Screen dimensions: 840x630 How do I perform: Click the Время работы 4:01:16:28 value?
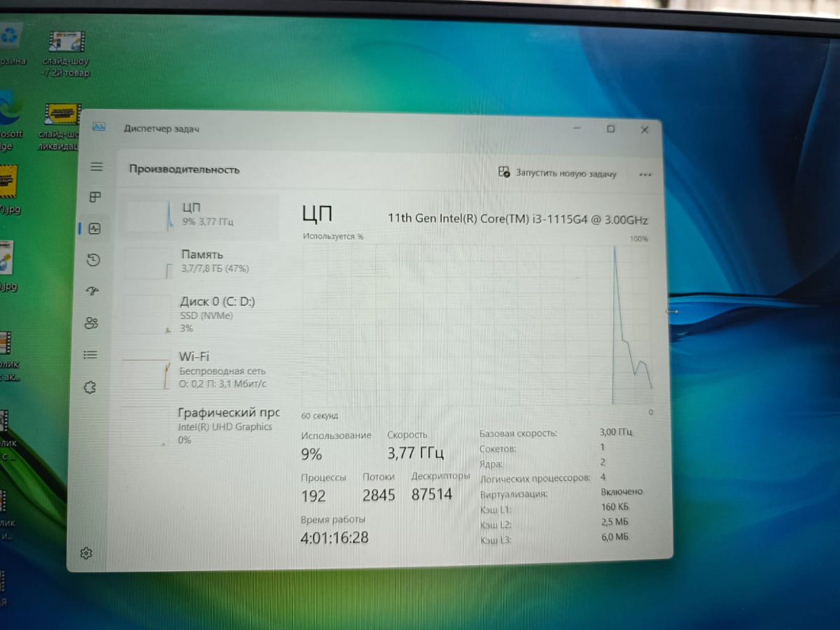335,538
